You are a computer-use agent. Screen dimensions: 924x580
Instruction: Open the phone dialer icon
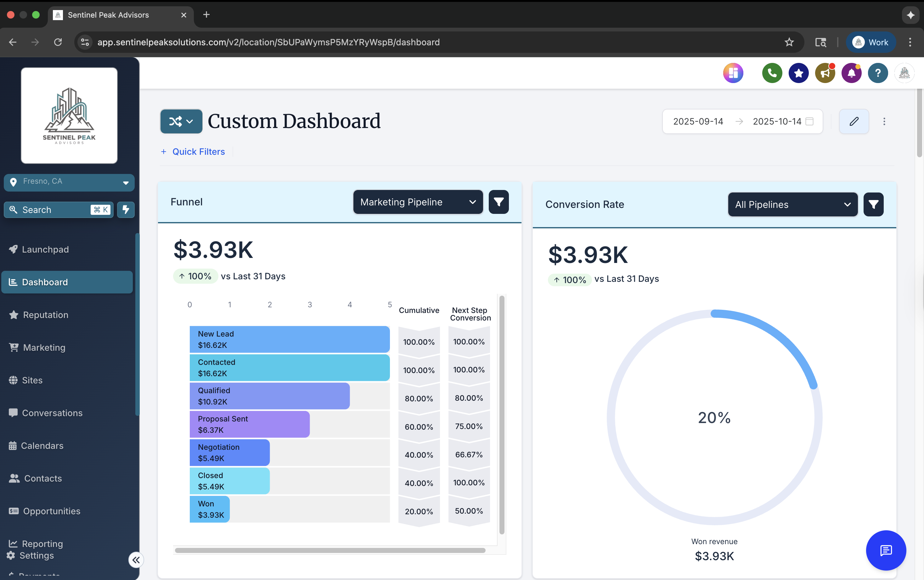[x=772, y=73]
